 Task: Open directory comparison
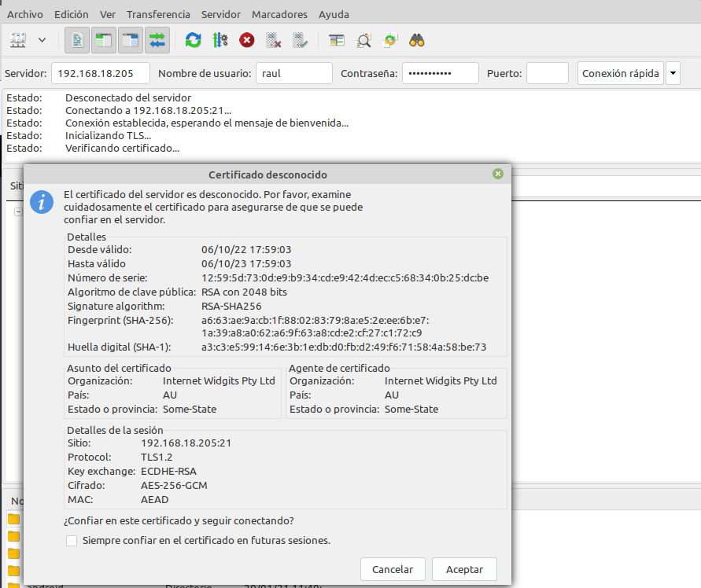click(336, 39)
